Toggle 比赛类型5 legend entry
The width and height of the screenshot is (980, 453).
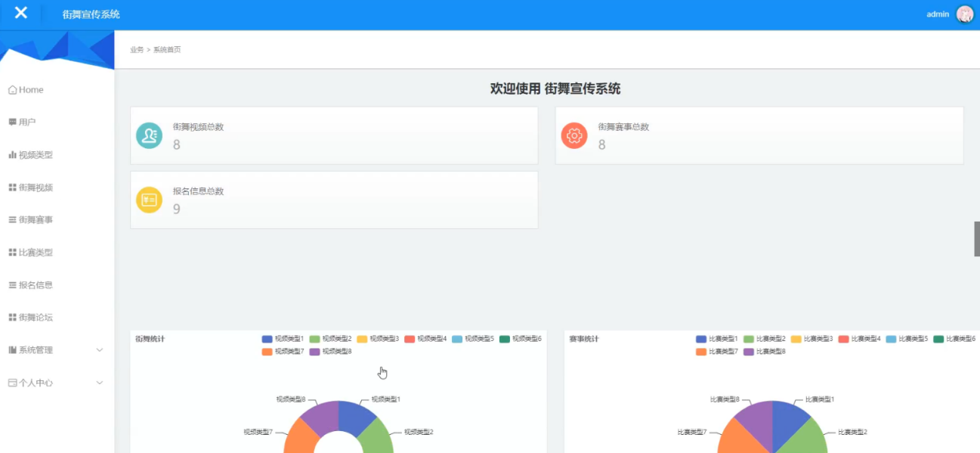[907, 339]
